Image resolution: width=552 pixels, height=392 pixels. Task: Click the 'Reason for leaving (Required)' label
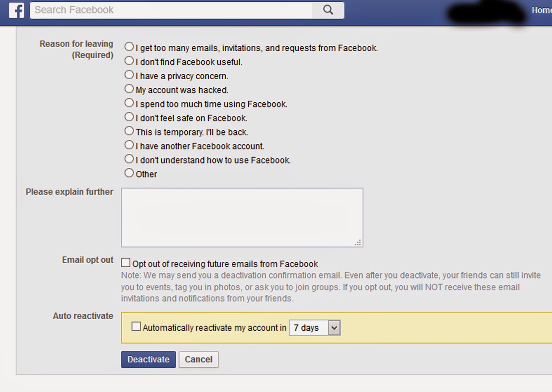pos(76,49)
